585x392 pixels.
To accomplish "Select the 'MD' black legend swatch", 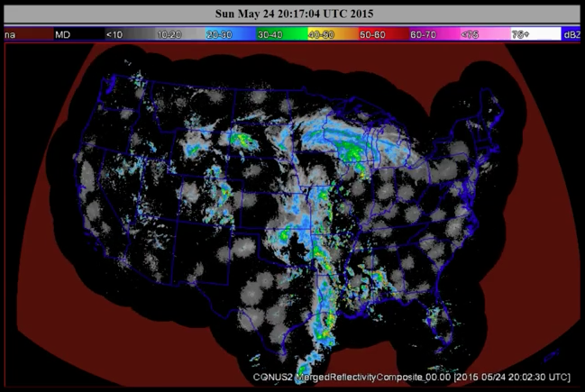I will point(79,34).
